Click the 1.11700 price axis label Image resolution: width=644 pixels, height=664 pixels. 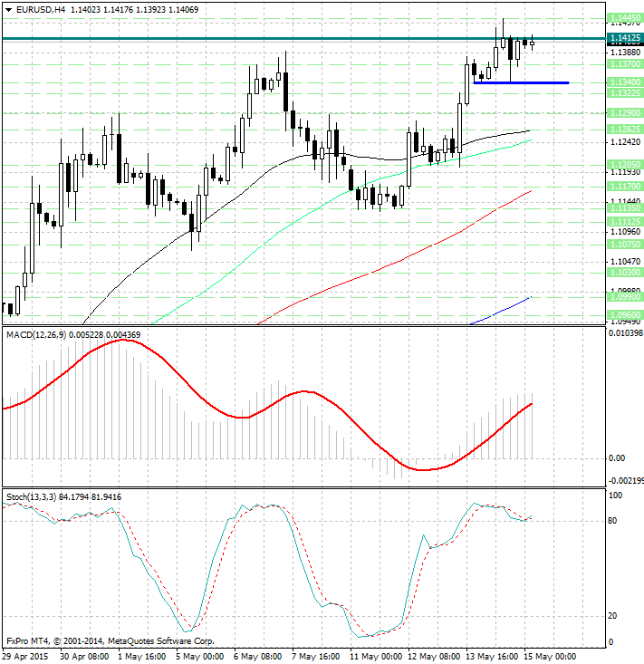(x=625, y=186)
